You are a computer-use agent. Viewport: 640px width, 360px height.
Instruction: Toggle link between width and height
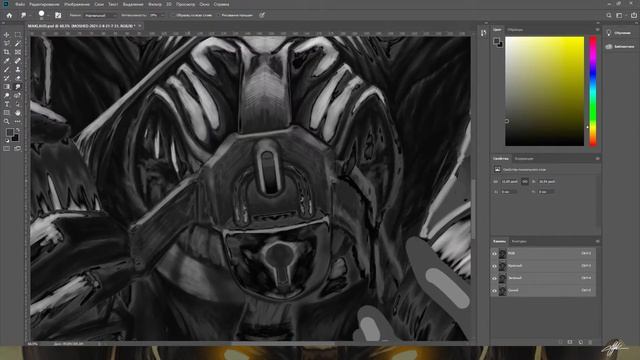pos(525,181)
